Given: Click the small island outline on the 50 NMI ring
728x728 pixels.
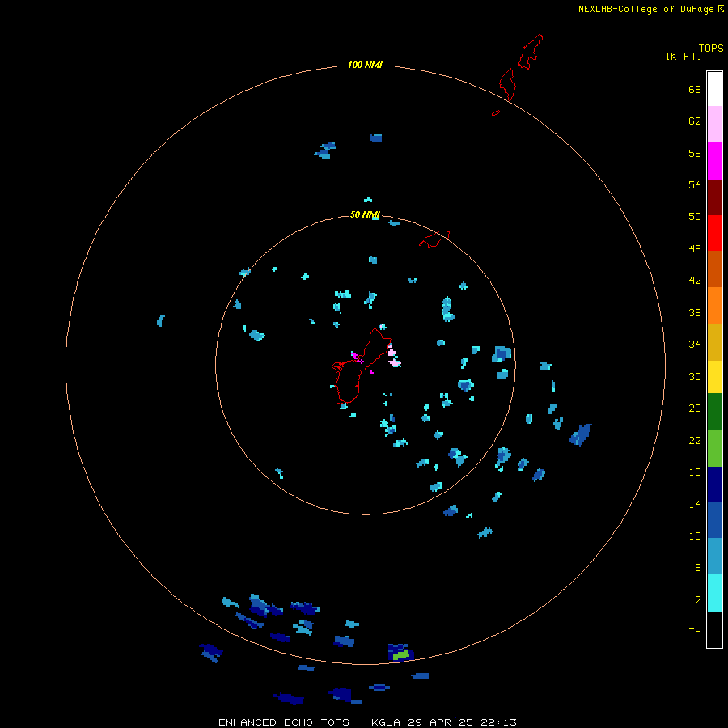Looking at the screenshot, I should click(x=434, y=238).
